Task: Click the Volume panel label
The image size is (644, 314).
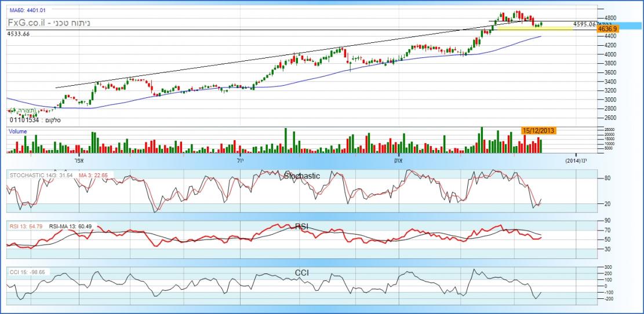Action: tap(17, 132)
